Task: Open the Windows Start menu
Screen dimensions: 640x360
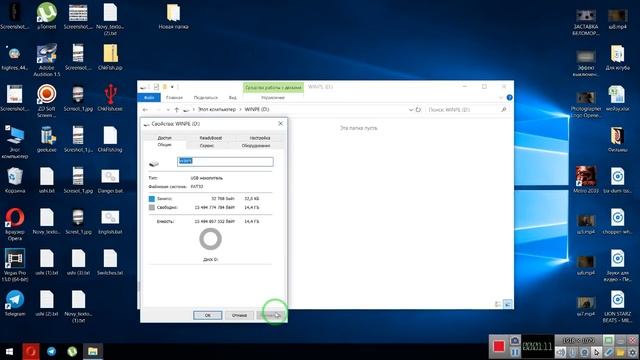Action: point(9,351)
